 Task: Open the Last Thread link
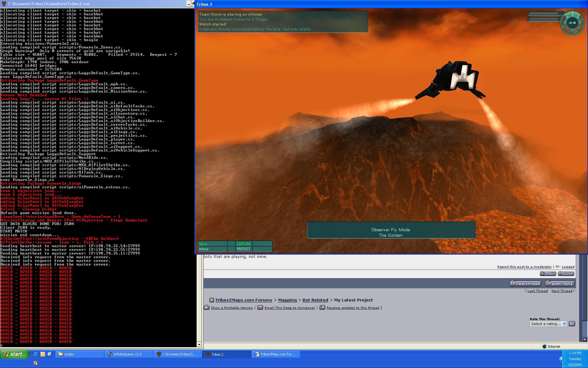537,291
